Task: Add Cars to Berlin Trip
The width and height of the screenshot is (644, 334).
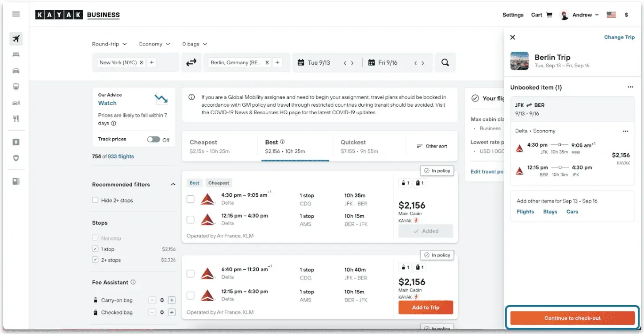Action: click(572, 212)
